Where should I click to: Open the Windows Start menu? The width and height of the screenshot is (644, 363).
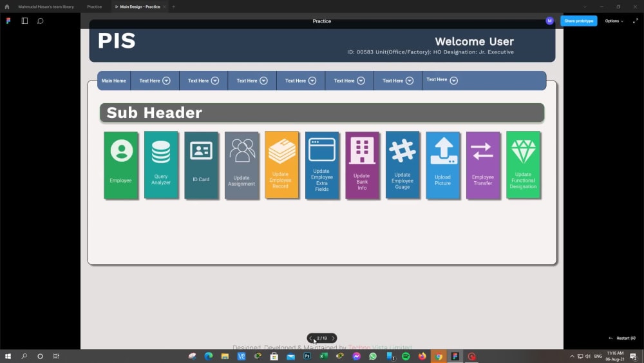click(x=8, y=356)
